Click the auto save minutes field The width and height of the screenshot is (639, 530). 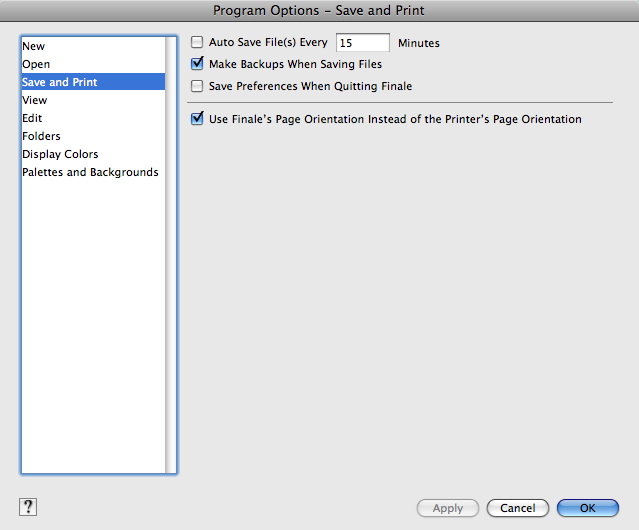(363, 43)
